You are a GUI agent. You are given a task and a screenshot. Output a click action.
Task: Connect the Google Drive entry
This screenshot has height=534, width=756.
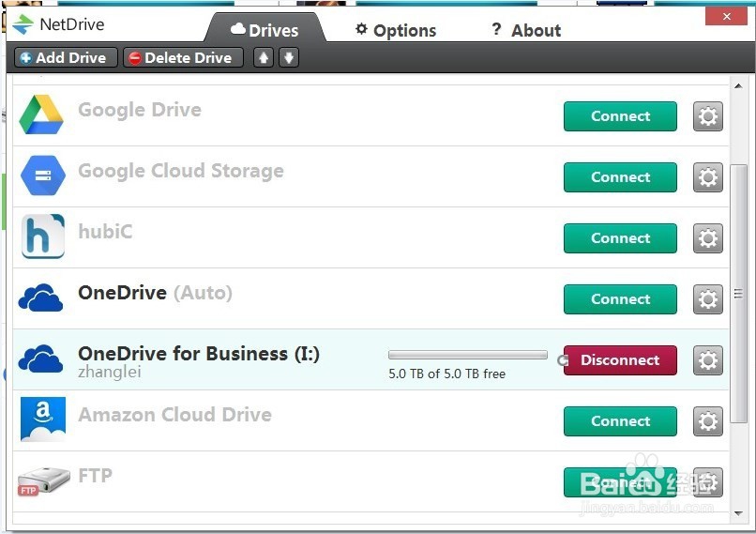tap(620, 116)
